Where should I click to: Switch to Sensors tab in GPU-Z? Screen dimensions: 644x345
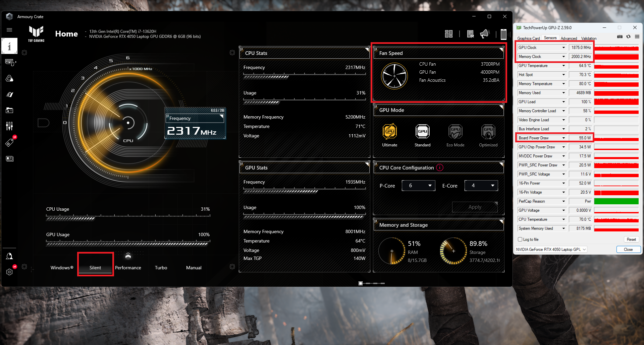click(x=550, y=38)
